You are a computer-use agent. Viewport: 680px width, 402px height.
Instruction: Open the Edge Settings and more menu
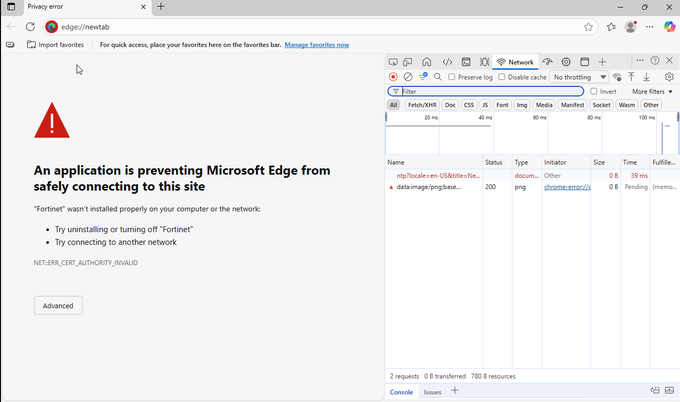[x=651, y=27]
